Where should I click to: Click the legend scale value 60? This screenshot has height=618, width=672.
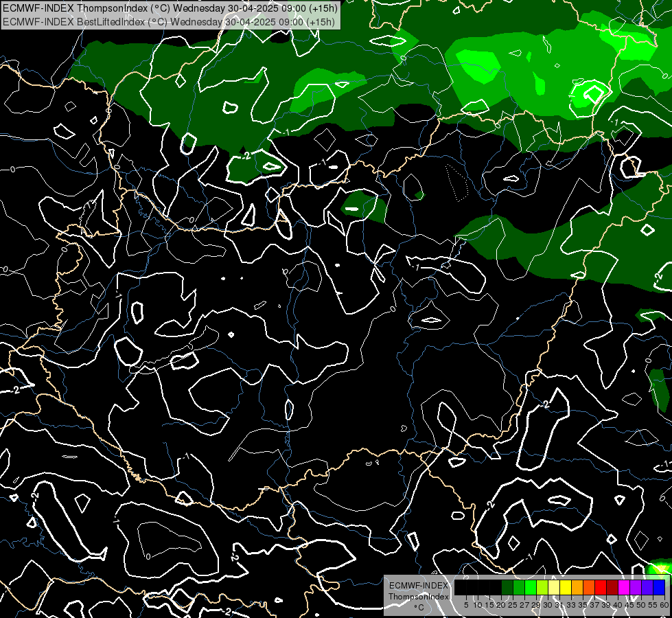[664, 605]
